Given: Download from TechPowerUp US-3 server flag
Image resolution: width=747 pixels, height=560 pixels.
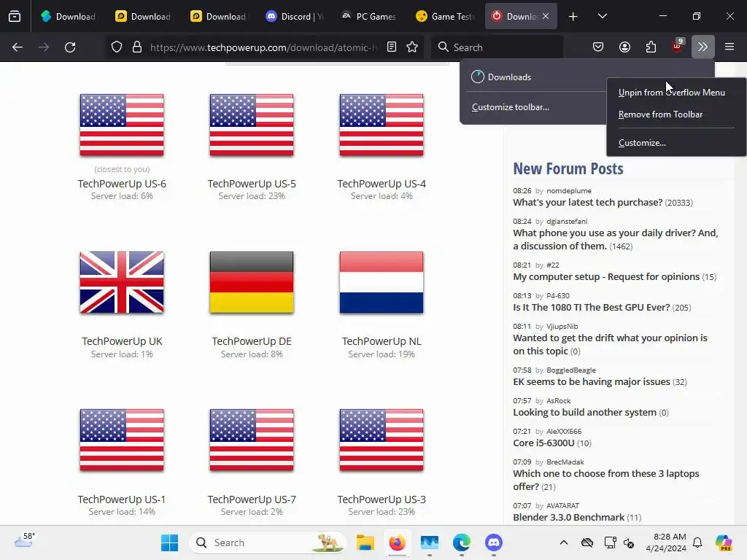Looking at the screenshot, I should [382, 440].
